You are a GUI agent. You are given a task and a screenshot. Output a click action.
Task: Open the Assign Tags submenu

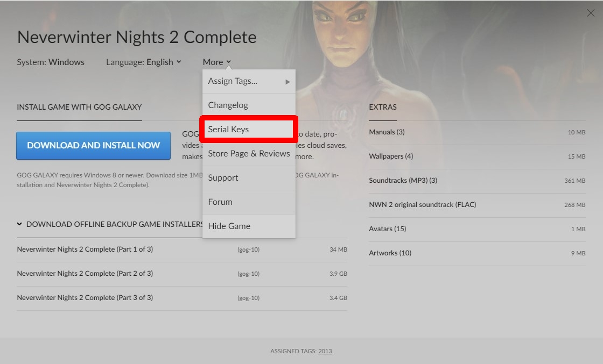click(x=249, y=81)
